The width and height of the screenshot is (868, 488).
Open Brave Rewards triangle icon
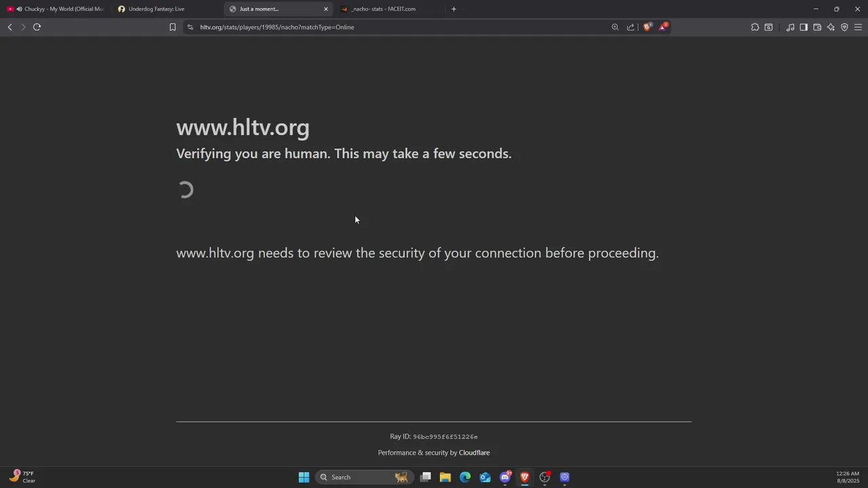point(663,27)
